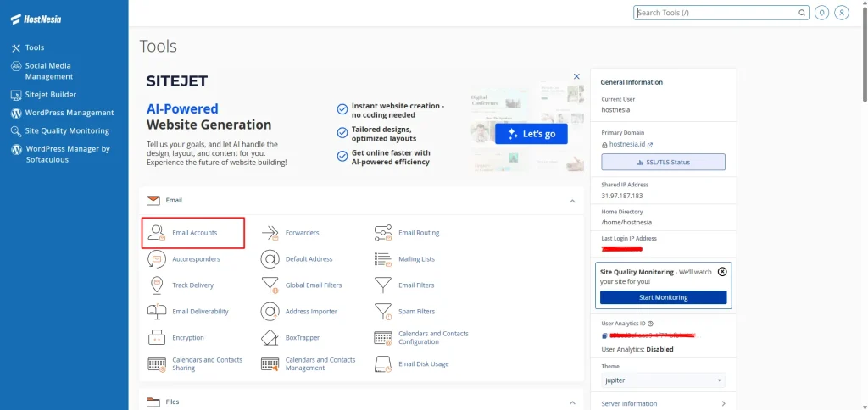Open the user account icon

842,13
